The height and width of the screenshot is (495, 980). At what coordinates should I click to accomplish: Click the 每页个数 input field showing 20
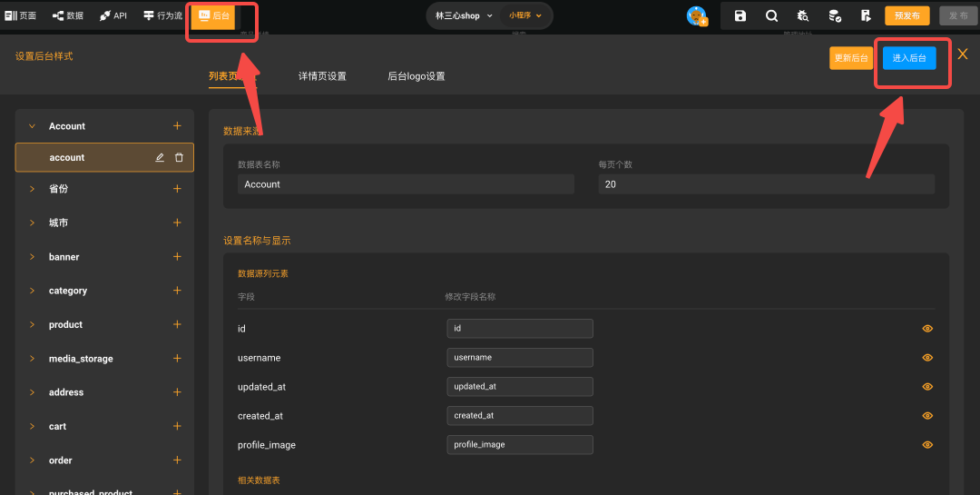766,184
